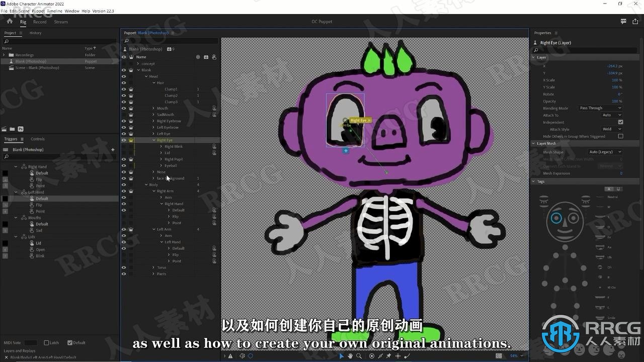This screenshot has height=362, width=644.
Task: Click the warning triangle icon
Action: tap(230, 356)
